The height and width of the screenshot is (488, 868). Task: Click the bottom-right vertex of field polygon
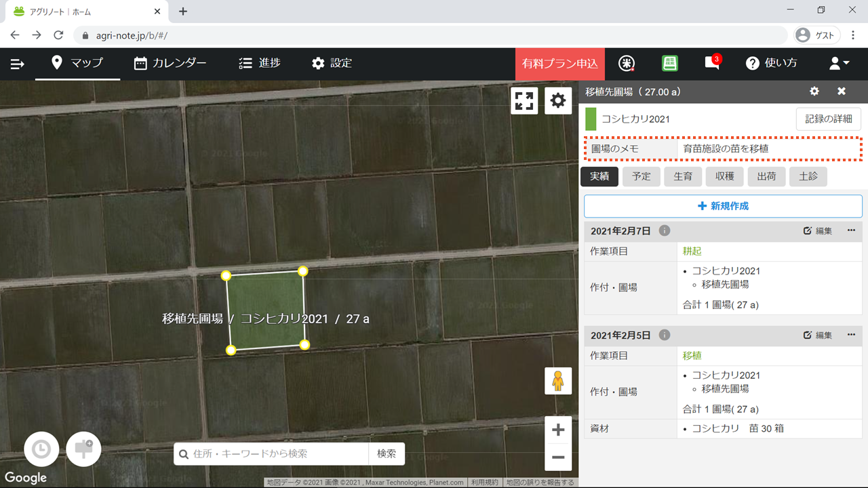pos(304,345)
